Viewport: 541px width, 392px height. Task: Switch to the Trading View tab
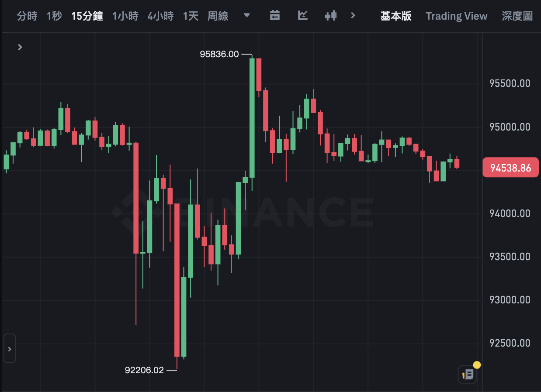tap(456, 16)
